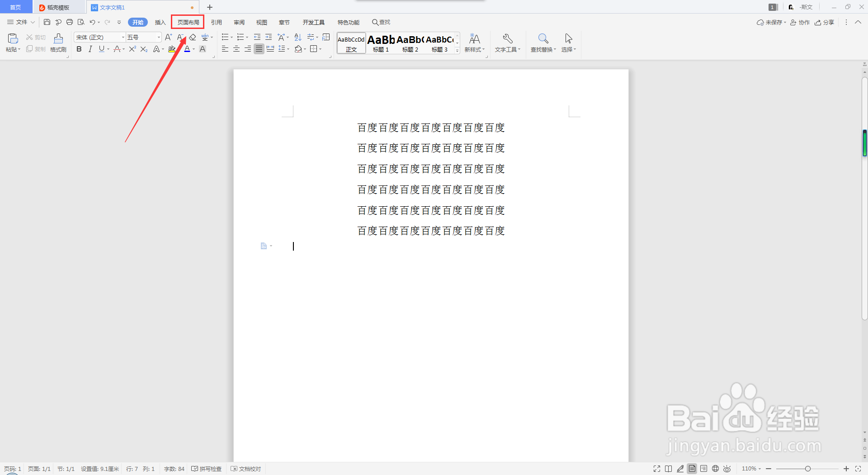This screenshot has height=475, width=868.
Task: Expand the bullet list dropdown arrow
Action: 232,38
